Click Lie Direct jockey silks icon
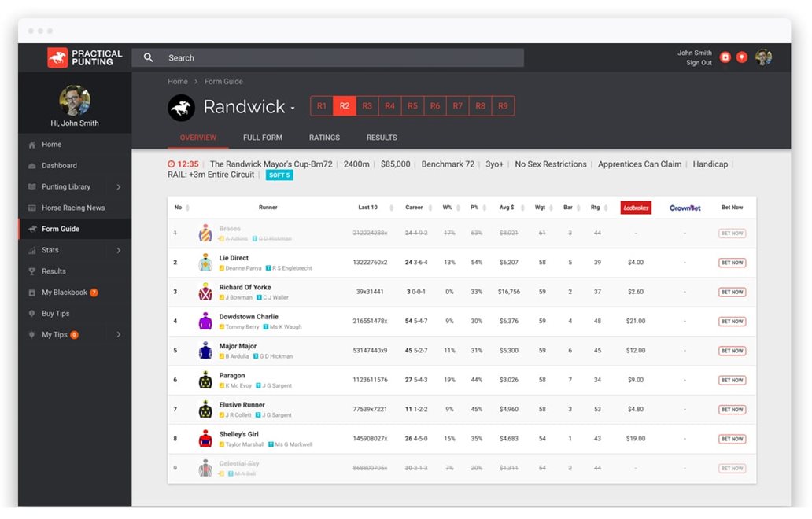This screenshot has width=812, height=519. coord(205,263)
